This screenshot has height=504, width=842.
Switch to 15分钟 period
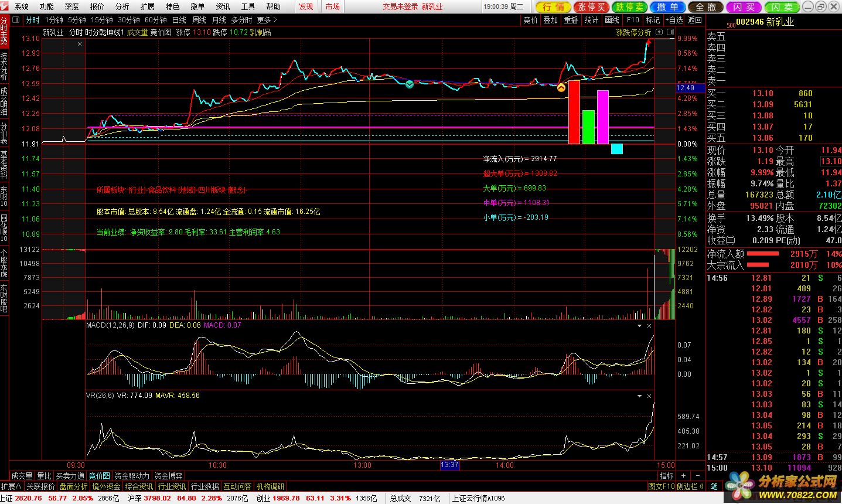[102, 20]
